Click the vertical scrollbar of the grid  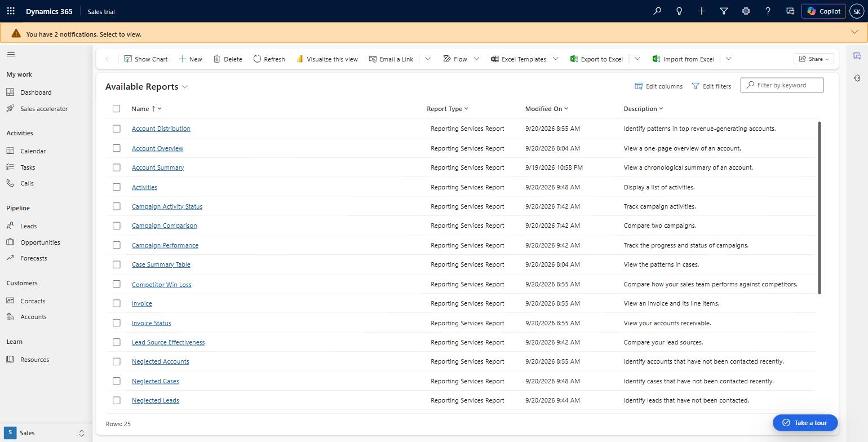[x=819, y=207]
